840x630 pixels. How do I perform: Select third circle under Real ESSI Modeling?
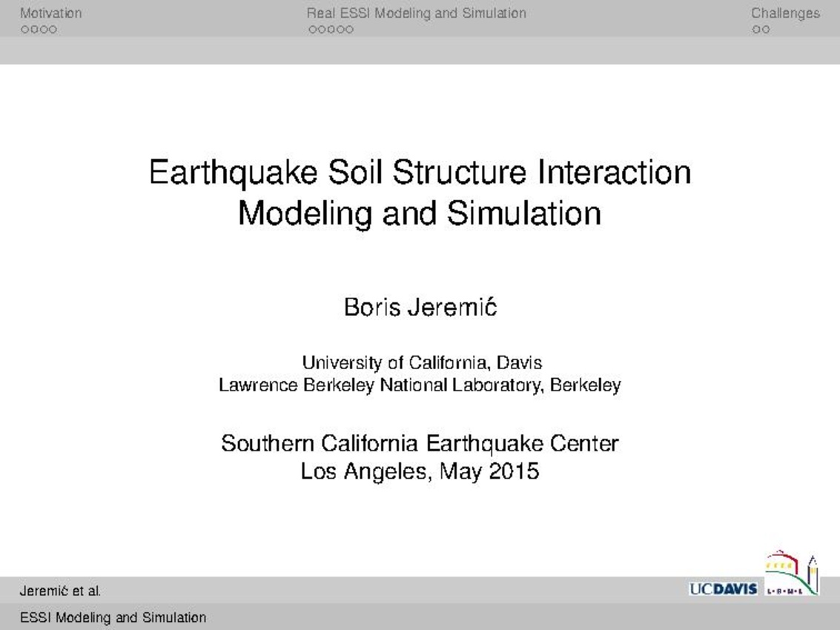(x=331, y=30)
